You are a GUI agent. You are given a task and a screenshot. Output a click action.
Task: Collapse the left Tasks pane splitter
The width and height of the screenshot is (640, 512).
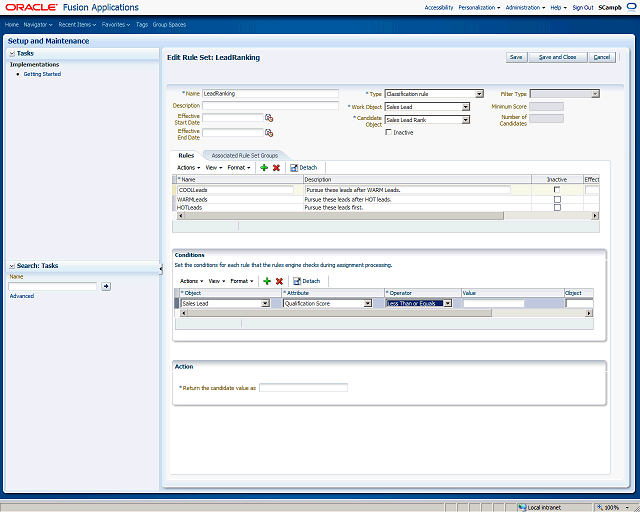[x=160, y=269]
